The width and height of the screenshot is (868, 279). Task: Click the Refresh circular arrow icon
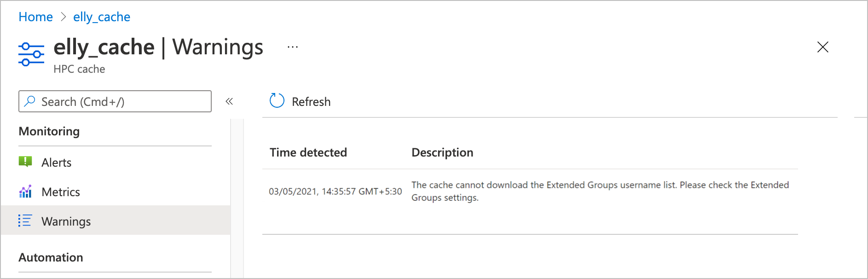tap(276, 100)
